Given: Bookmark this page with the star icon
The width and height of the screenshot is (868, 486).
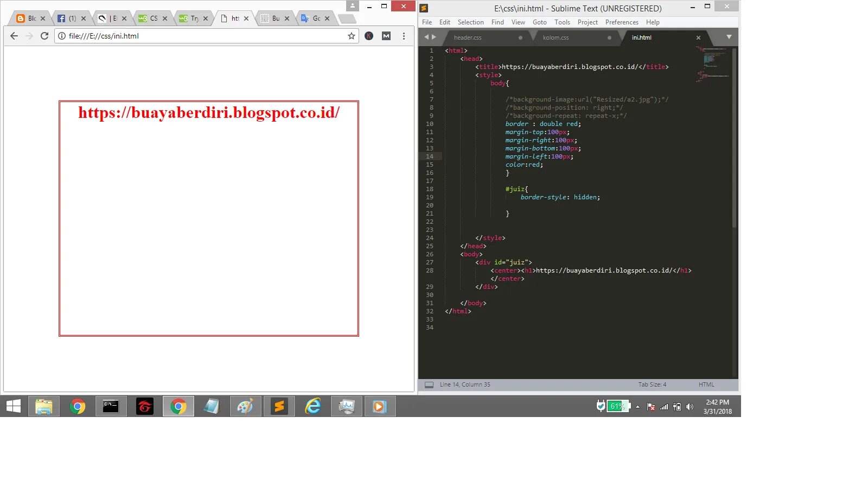Looking at the screenshot, I should (x=352, y=36).
